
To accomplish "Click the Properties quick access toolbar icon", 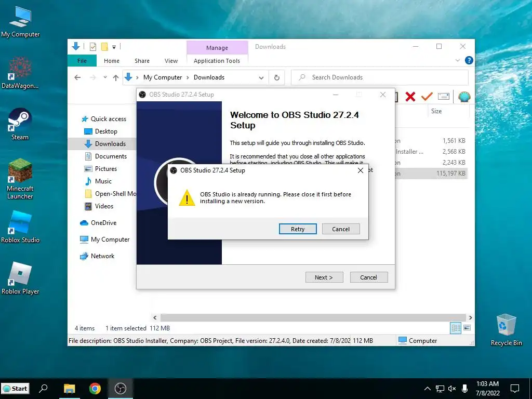I will pyautogui.click(x=92, y=47).
